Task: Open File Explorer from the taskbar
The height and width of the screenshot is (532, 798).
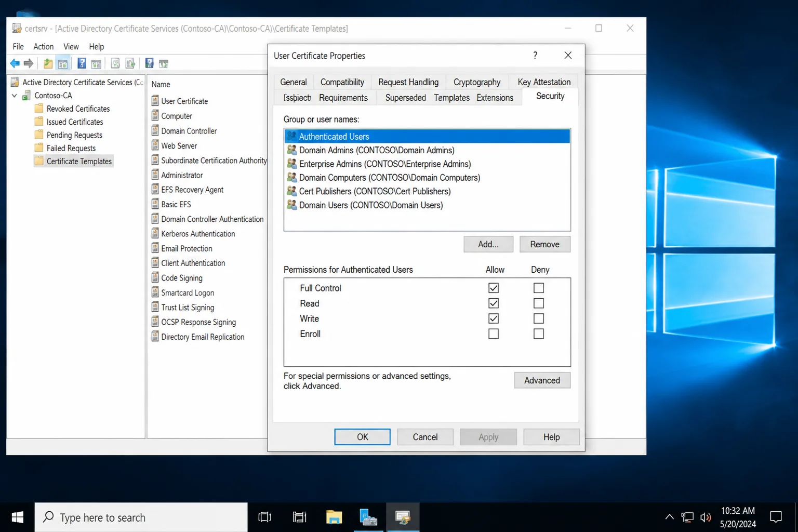Action: [x=334, y=517]
